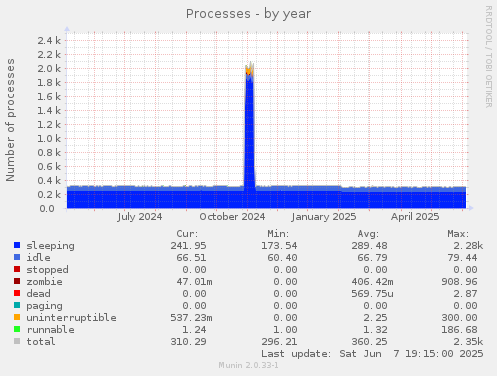Viewport: 497px width, 376px height.
Task: Click sleeping current value 241.95
Action: tap(188, 246)
